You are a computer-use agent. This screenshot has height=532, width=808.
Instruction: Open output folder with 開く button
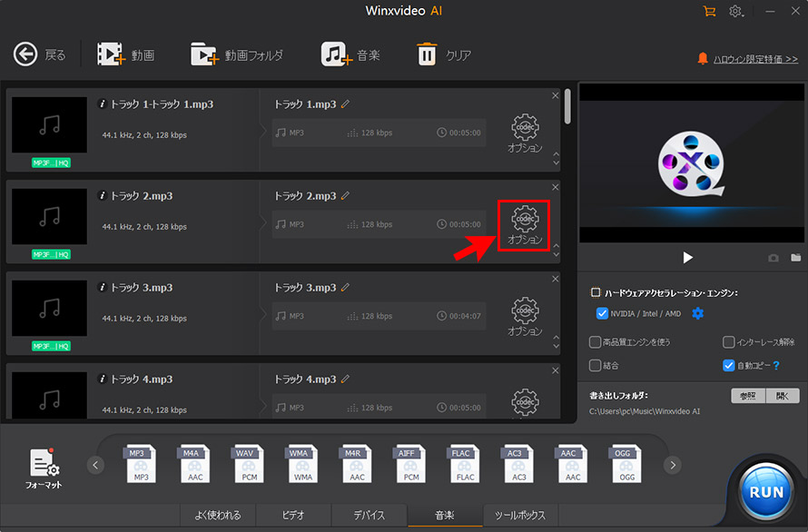coord(783,396)
